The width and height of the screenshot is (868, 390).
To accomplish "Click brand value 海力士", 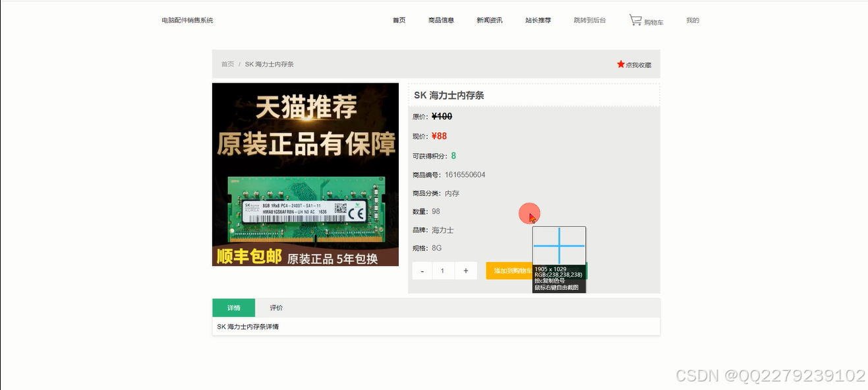I will pos(443,230).
